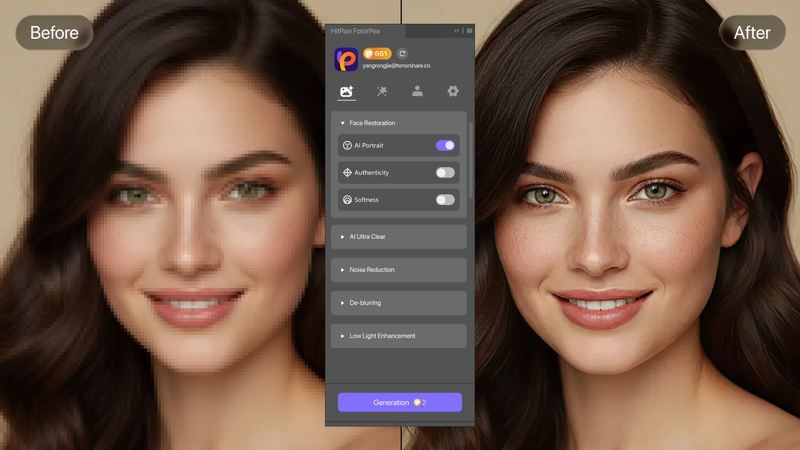Click the HitPaw FotorPea panel title tab
Viewport: 800px width, 450px height.
tap(355, 31)
